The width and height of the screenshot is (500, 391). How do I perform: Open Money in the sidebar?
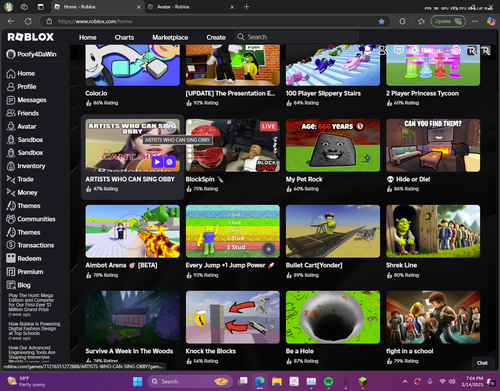pyautogui.click(x=22, y=192)
